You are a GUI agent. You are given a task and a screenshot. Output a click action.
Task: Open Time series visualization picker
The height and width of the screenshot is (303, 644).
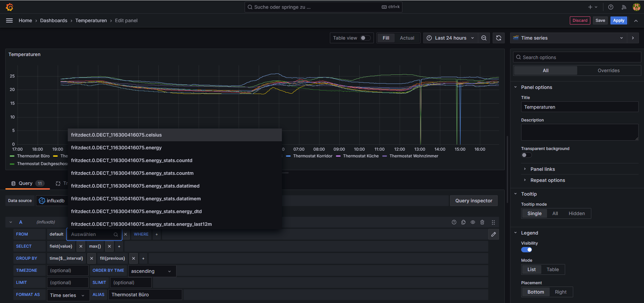568,38
